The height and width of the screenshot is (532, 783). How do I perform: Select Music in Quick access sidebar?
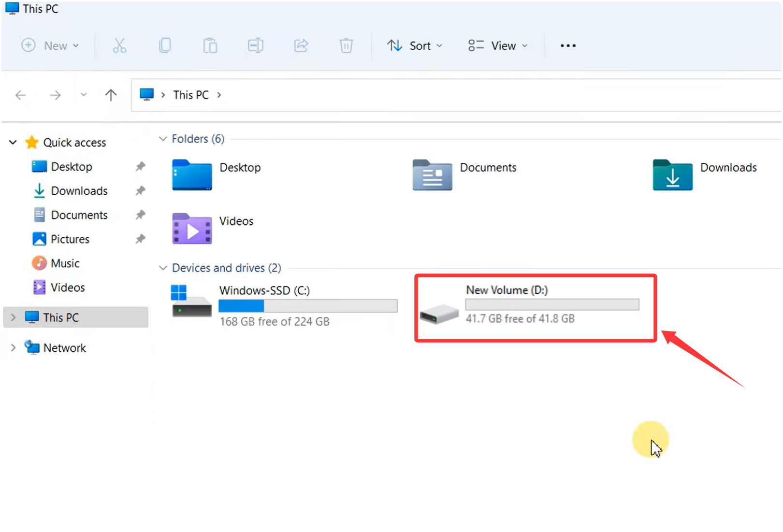tap(65, 263)
